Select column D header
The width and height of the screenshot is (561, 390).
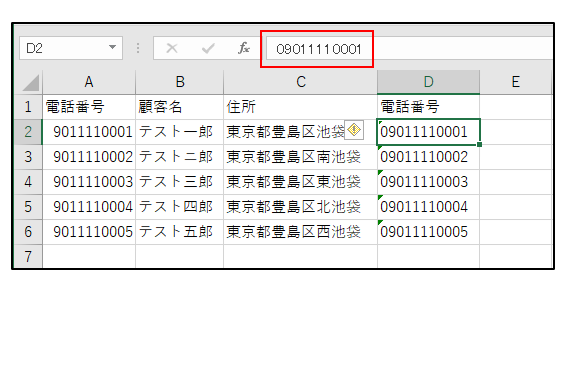429,82
